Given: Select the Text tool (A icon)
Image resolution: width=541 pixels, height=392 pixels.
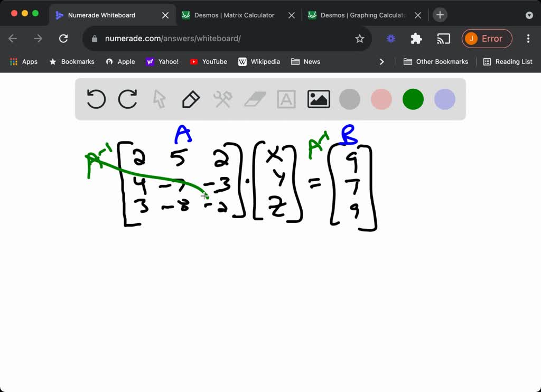Looking at the screenshot, I should [x=286, y=99].
